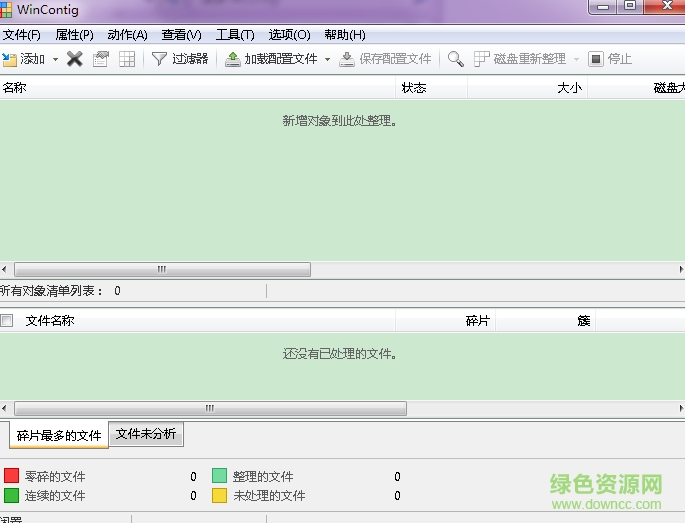This screenshot has width=685, height=523.
Task: Click the 加载配置文件 load profile icon
Action: [233, 59]
